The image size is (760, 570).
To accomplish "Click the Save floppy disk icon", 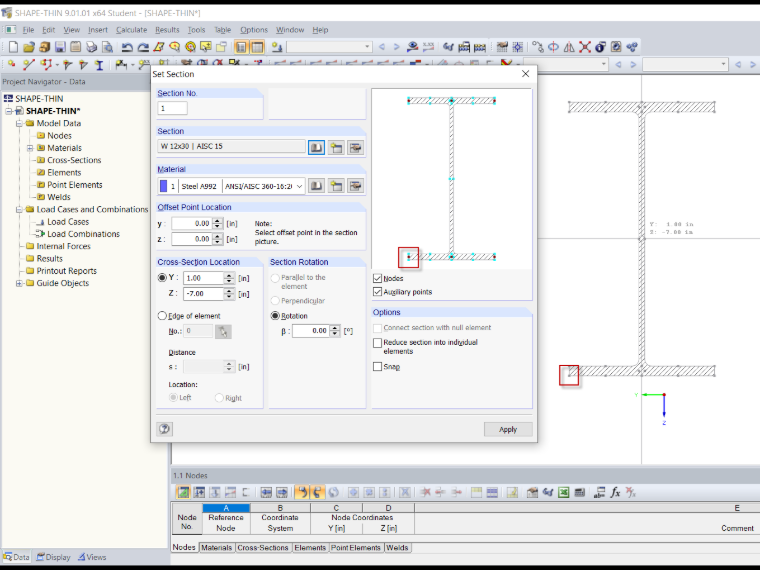I will tap(60, 47).
